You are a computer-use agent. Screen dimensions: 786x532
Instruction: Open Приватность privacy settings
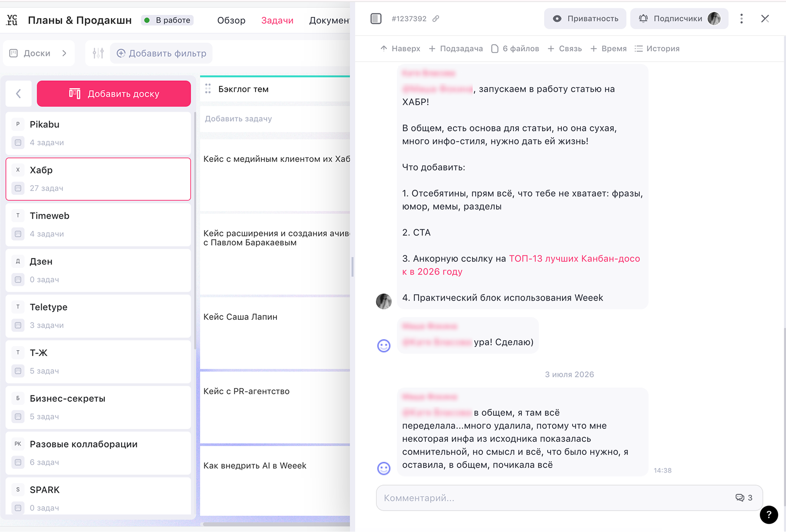[x=585, y=19]
